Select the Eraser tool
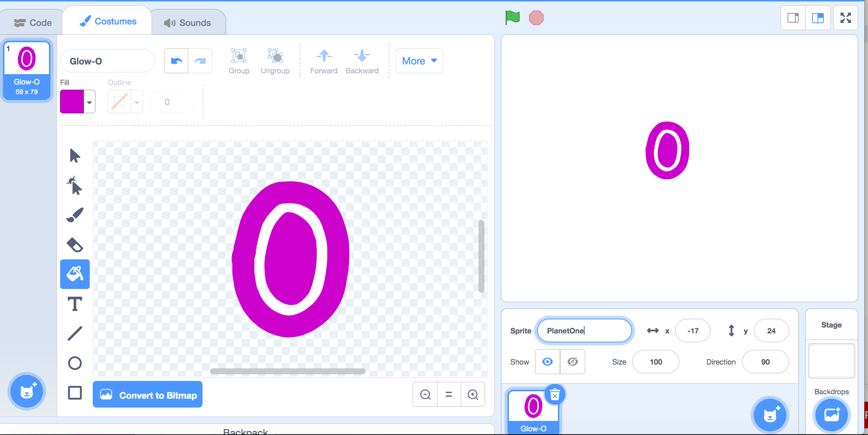 [75, 245]
